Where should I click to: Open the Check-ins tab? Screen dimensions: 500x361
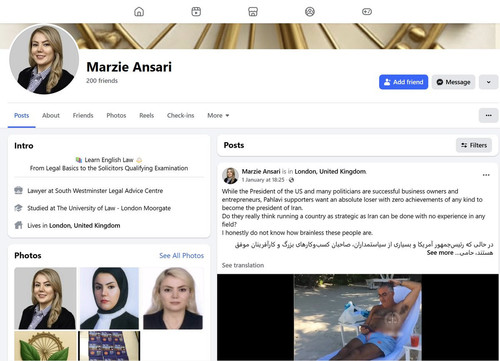click(180, 115)
